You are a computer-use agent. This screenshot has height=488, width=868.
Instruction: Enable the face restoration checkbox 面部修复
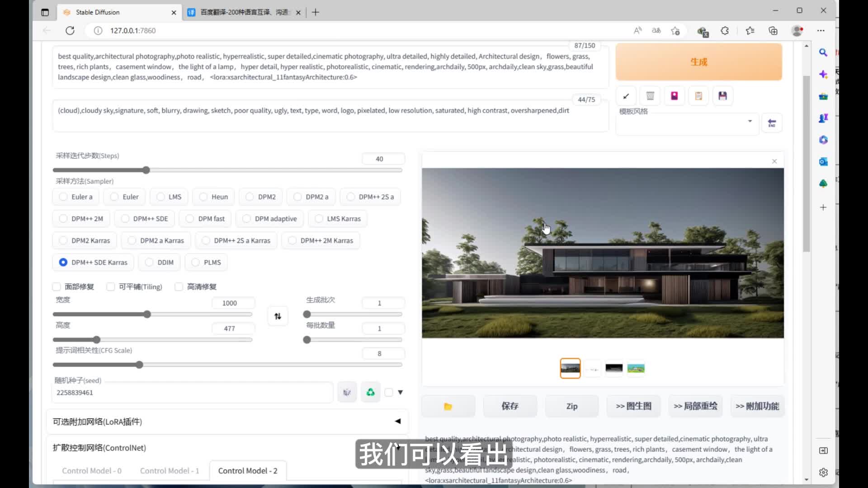click(x=57, y=287)
